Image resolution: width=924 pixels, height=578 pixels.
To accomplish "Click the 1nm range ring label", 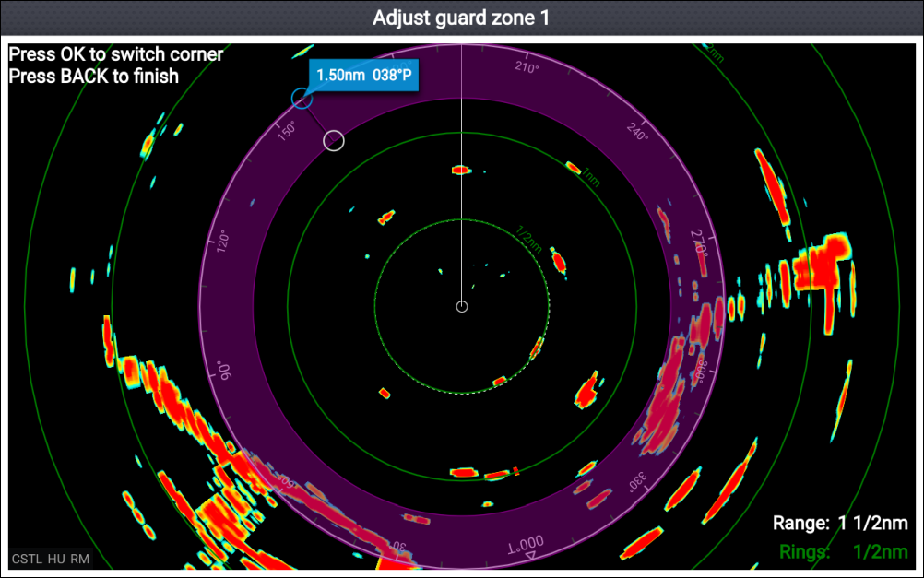I will (591, 177).
